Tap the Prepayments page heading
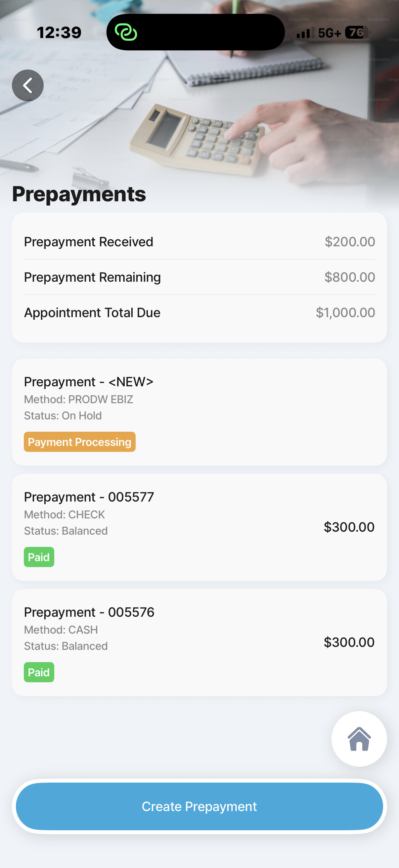Image resolution: width=399 pixels, height=868 pixels. point(79,194)
